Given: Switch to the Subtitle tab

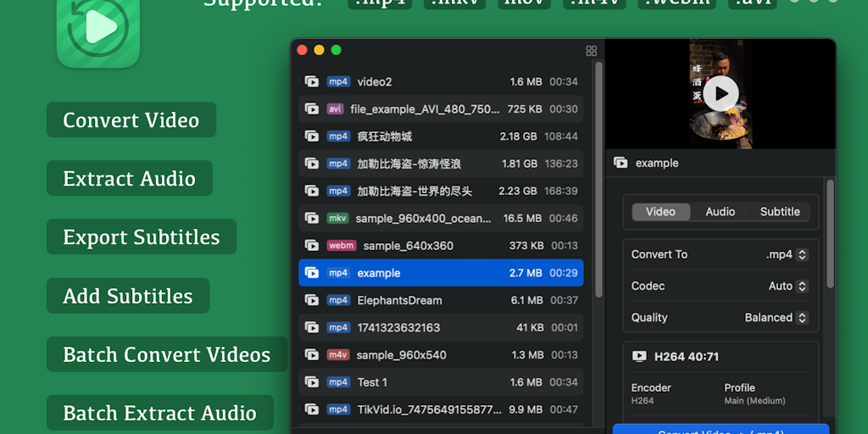Looking at the screenshot, I should [780, 212].
